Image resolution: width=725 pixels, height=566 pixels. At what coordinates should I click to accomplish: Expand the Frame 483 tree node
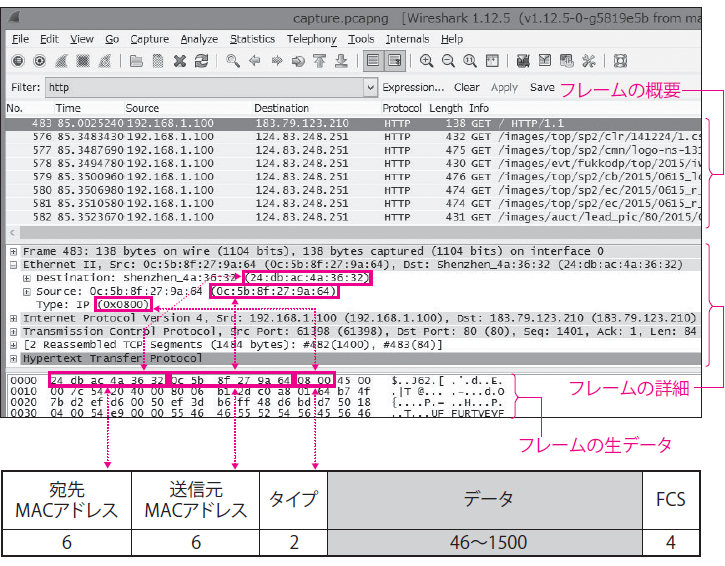tap(13, 252)
